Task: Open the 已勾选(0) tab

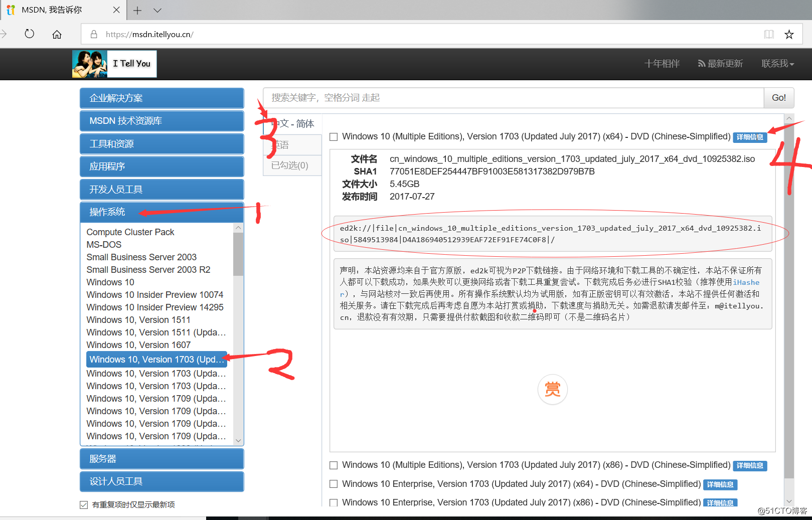Action: (x=292, y=165)
